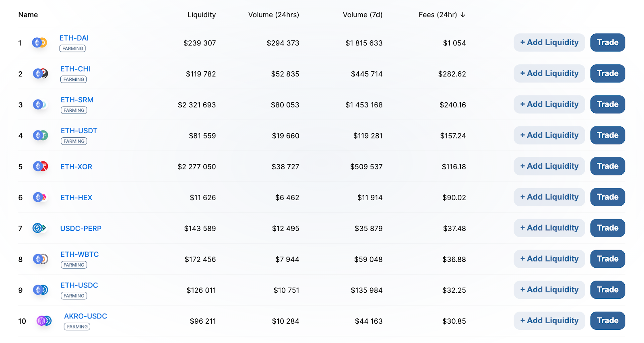Click the ETH-DAI token pair icon
The width and height of the screenshot is (644, 343).
coord(39,43)
